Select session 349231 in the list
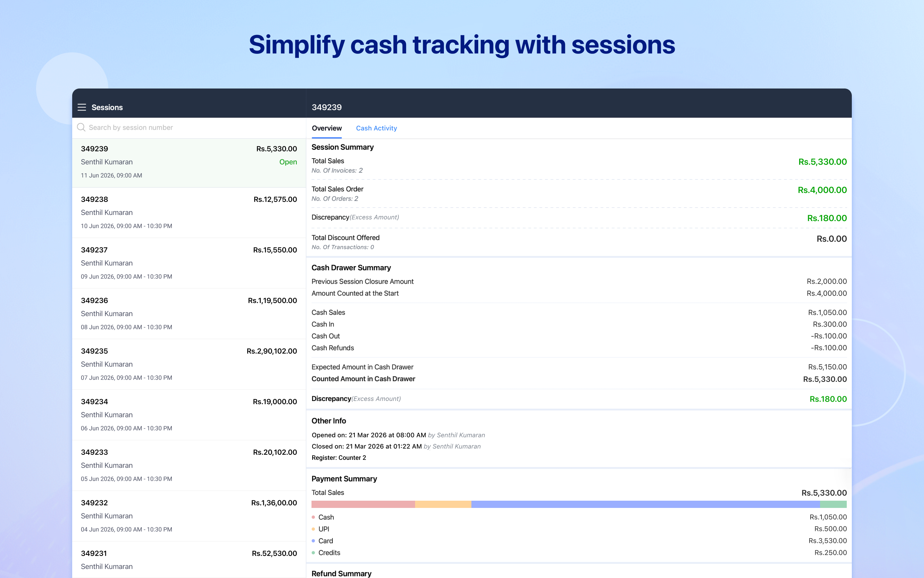Viewport: 924px width, 578px height. pyautogui.click(x=189, y=560)
